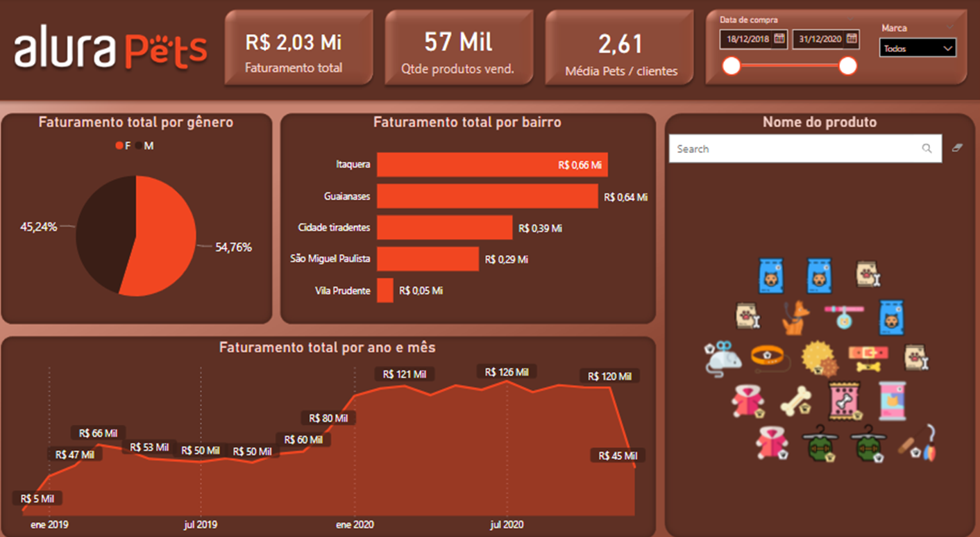This screenshot has height=537, width=980.
Task: Click the R$ 126 Mil data label
Action: coord(507,372)
